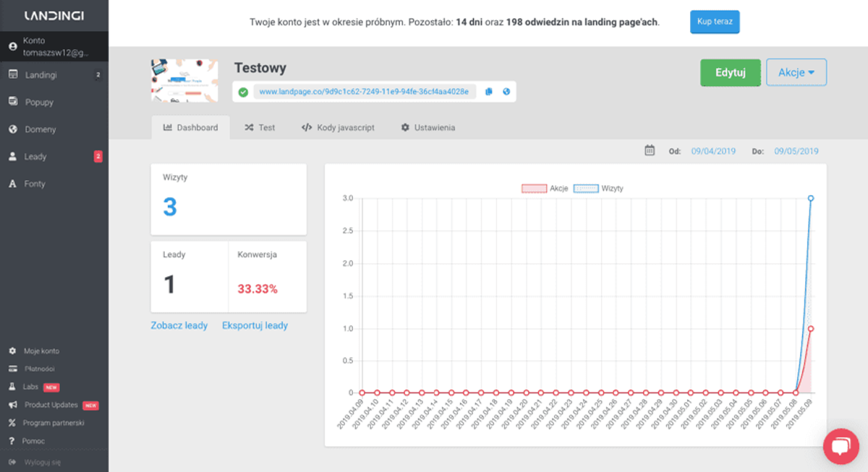Click the Kup teraz button

pyautogui.click(x=715, y=22)
